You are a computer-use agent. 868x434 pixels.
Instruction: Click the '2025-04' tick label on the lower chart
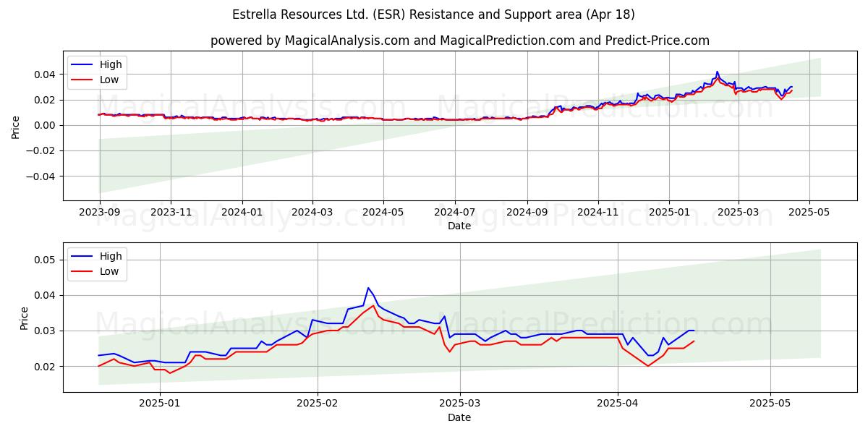[618, 404]
